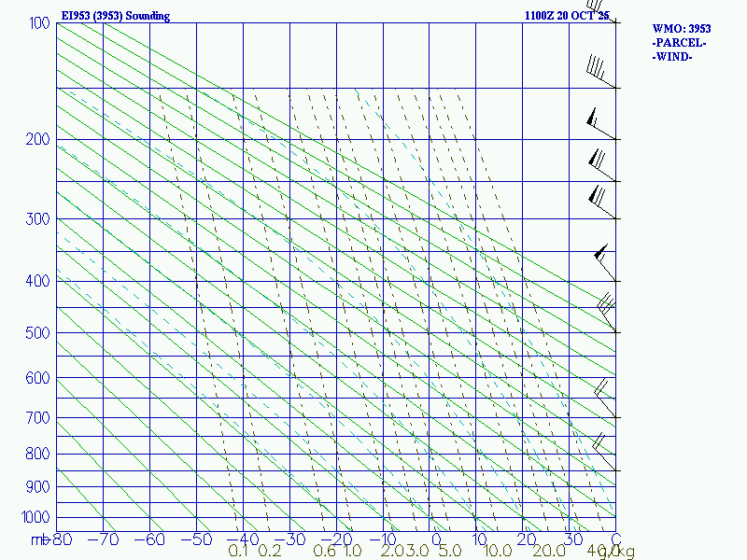Click the 300 mb pressure label

tap(37, 218)
